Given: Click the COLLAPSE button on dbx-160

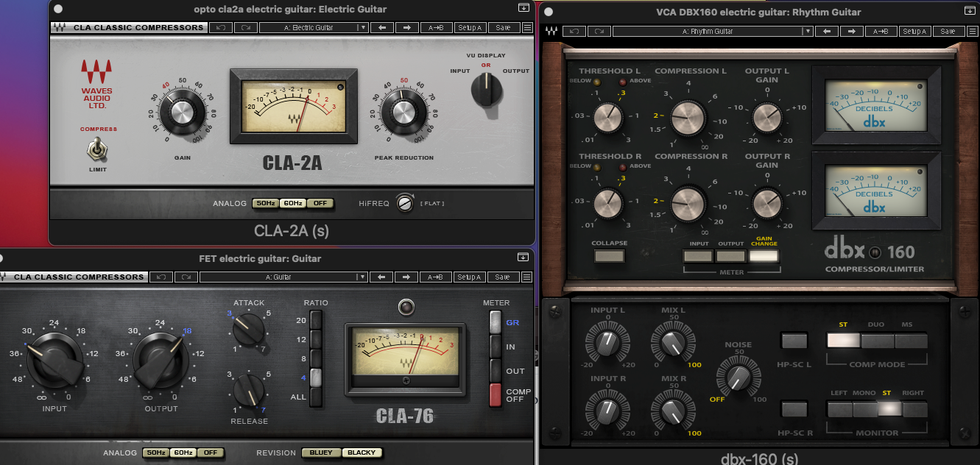Looking at the screenshot, I should (x=610, y=256).
